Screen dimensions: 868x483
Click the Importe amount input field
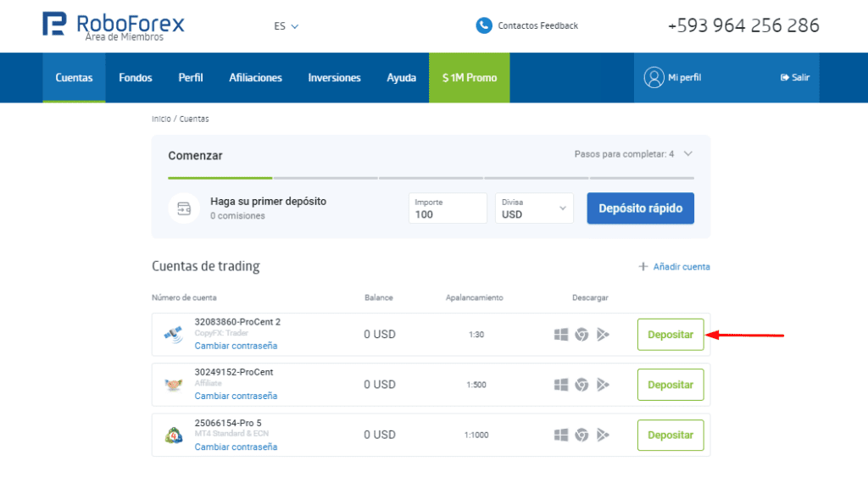coord(448,208)
